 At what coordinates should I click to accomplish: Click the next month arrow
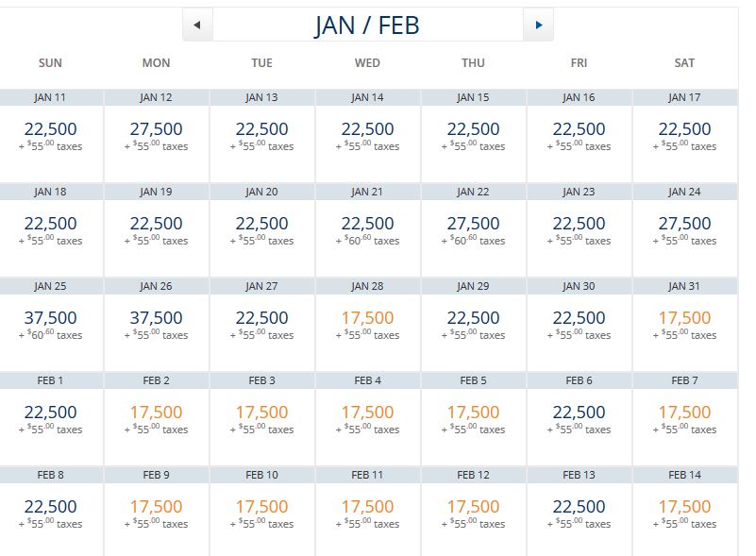coord(538,25)
